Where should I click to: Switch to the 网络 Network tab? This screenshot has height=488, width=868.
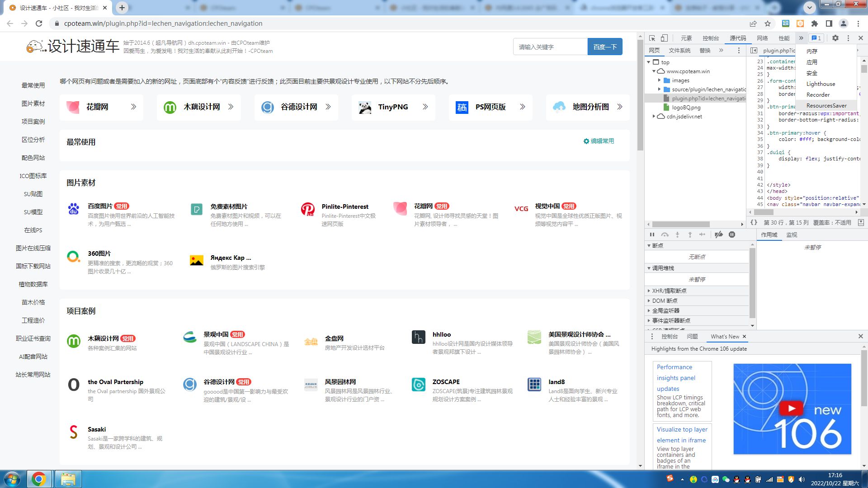pos(762,38)
